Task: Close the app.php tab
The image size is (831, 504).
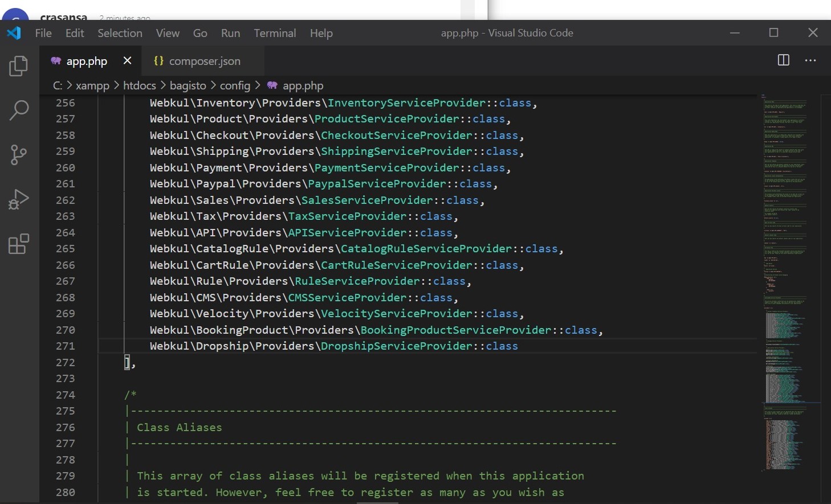Action: point(127,60)
